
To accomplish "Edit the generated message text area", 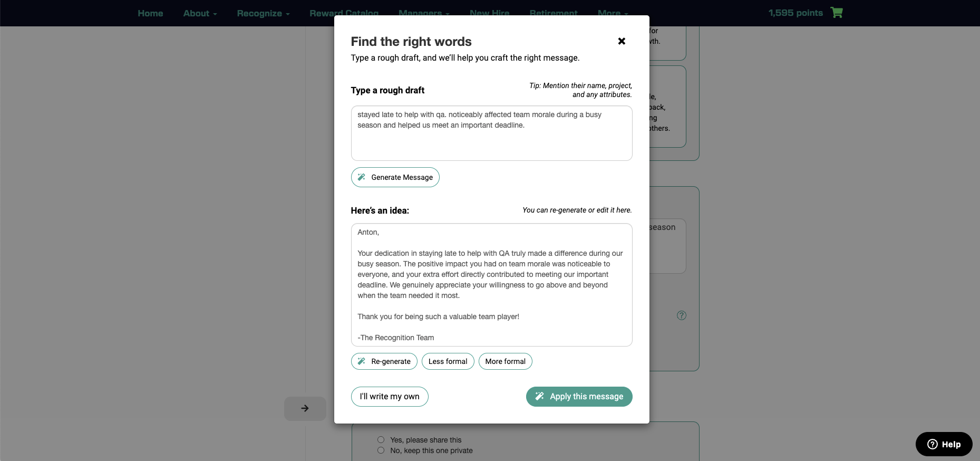I will pyautogui.click(x=491, y=285).
